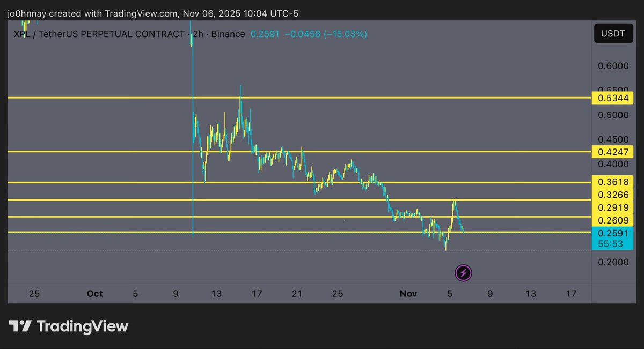Click the 0.2919 yellow price label
Viewport: 644px width, 349px height.
(x=612, y=207)
